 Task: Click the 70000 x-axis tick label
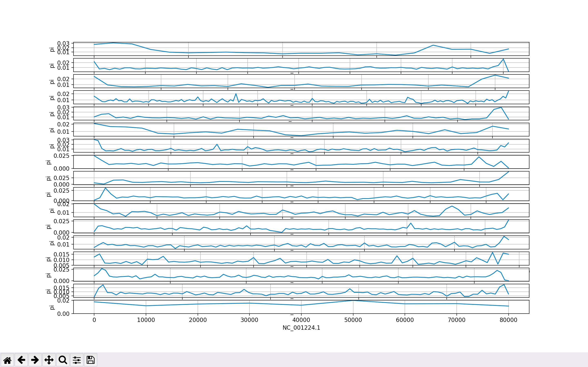[x=456, y=320]
